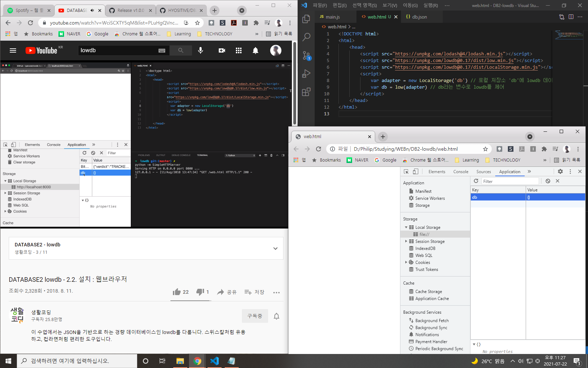Viewport: 588px width, 368px height.
Task: Dislike the YouTube video
Action: [x=203, y=292]
